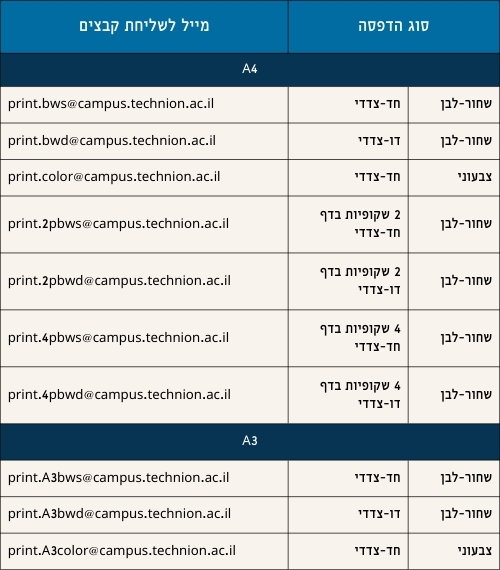Image resolution: width=500 pixels, height=570 pixels.
Task: Select the '2 שקופיות בדף חד-צדדי' cell
Action: coord(348,224)
